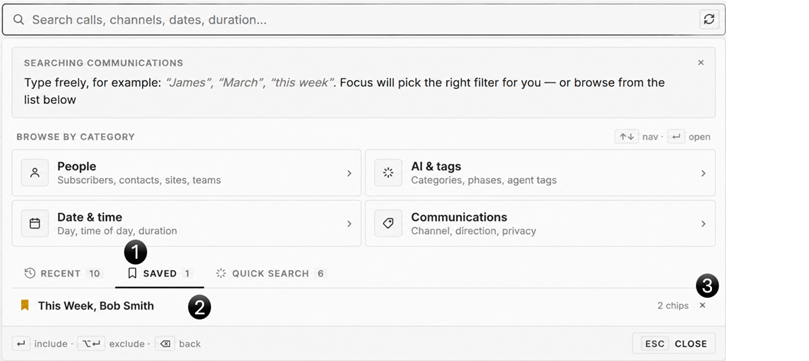
Task: Click the AI & tags sparkle icon
Action: coord(388,173)
